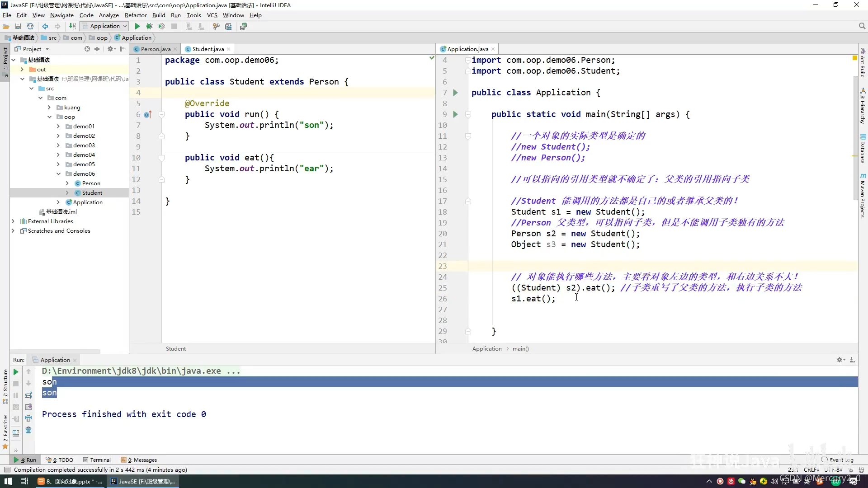The height and width of the screenshot is (488, 868).
Task: Expand External Libraries node
Action: pyautogui.click(x=13, y=221)
